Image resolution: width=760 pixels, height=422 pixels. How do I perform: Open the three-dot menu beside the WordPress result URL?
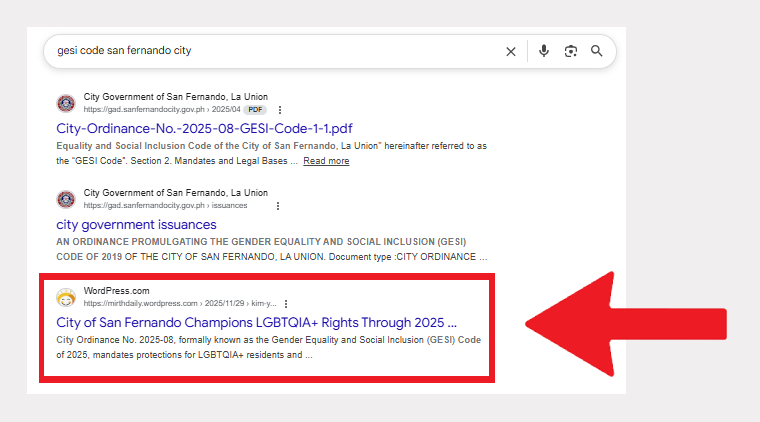coord(286,304)
